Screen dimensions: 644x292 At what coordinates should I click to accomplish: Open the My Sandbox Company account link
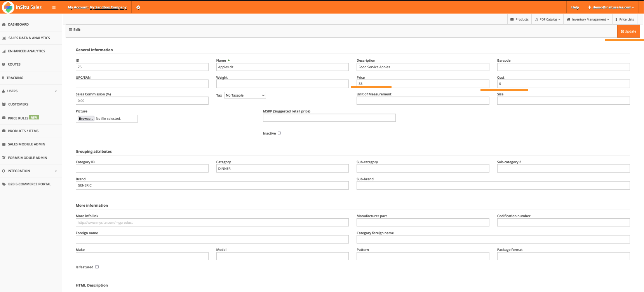[x=108, y=7]
